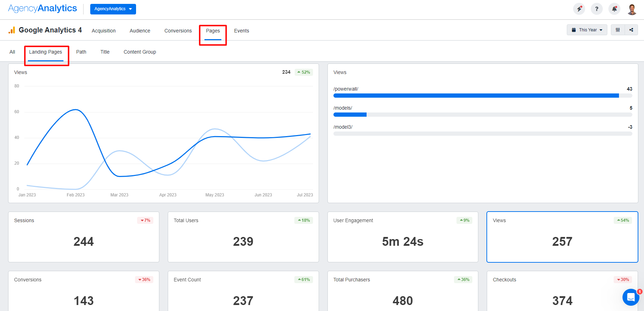Viewport: 644px width, 311px height.
Task: Open the Total Purchasers 480 card
Action: click(x=403, y=291)
